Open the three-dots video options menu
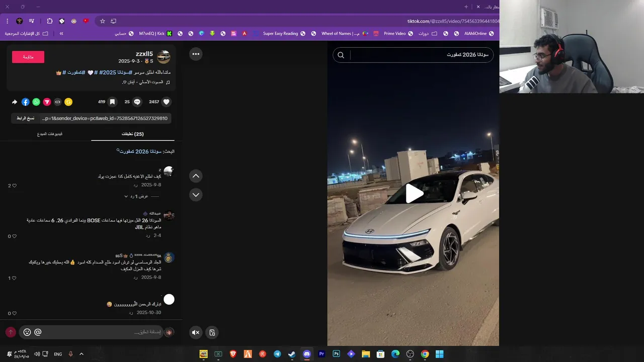 point(196,54)
